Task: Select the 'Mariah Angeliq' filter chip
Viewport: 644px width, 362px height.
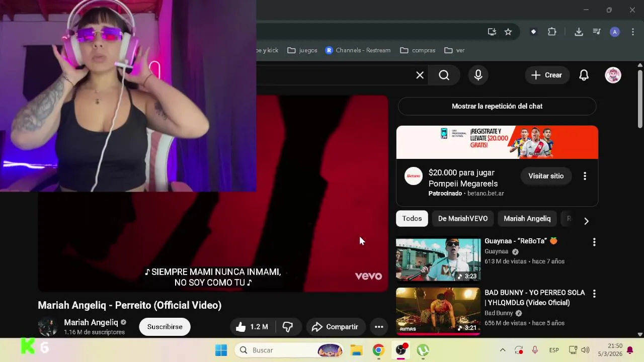Action: coord(527,219)
